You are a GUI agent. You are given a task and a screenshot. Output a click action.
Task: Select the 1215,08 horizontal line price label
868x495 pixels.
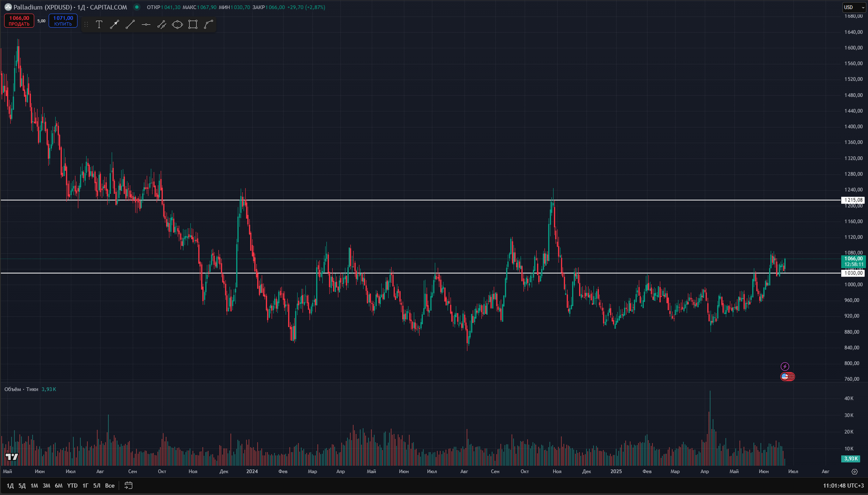[853, 200]
